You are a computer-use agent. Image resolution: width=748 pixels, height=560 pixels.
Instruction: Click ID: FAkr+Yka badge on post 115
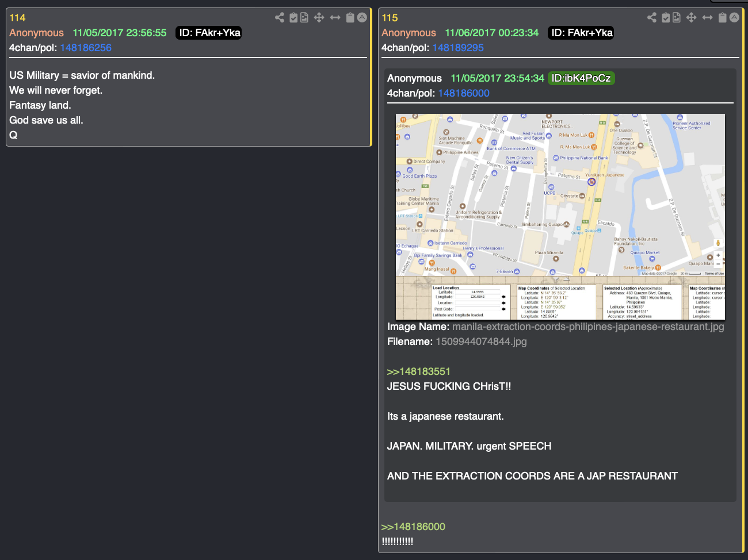click(581, 33)
